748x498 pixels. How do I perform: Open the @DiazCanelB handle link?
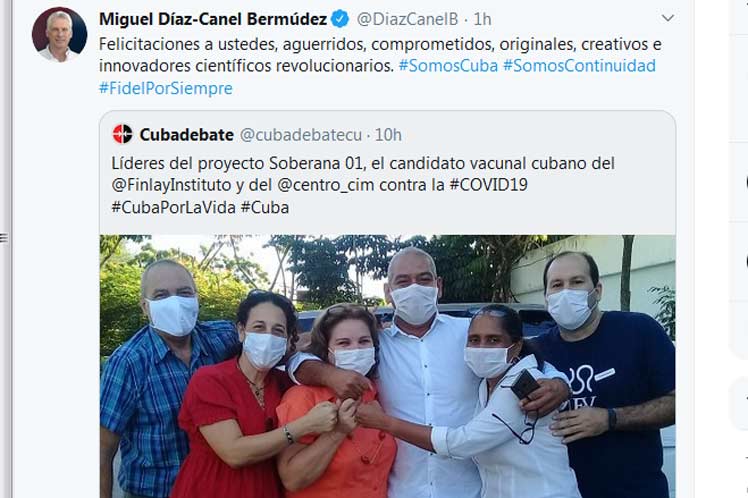[x=407, y=19]
